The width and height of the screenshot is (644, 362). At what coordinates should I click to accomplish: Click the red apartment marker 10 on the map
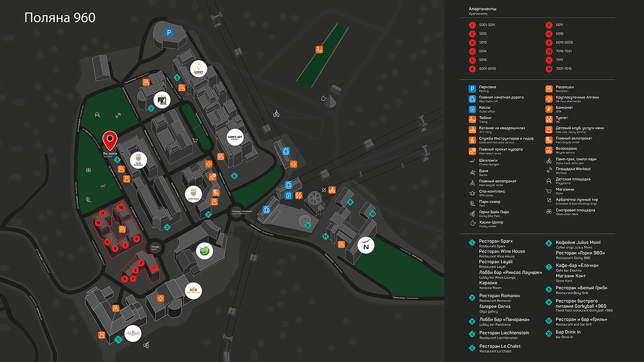(x=121, y=208)
